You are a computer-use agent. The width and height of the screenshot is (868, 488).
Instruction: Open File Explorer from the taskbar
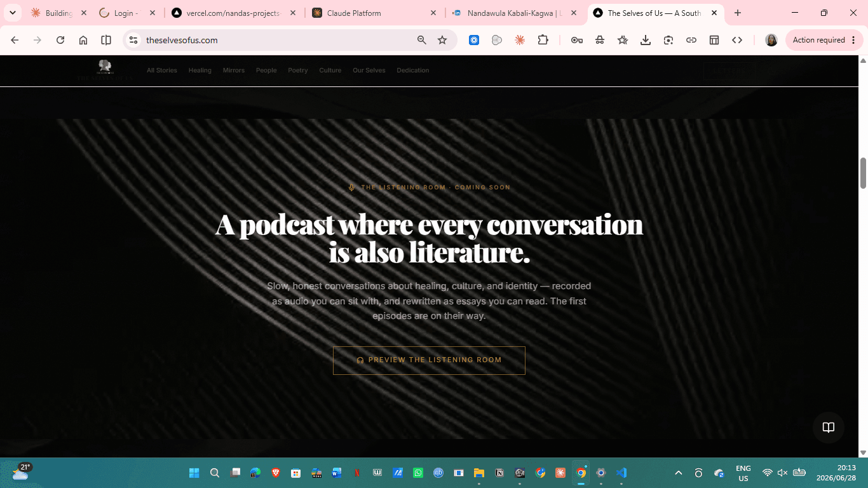[x=479, y=473]
